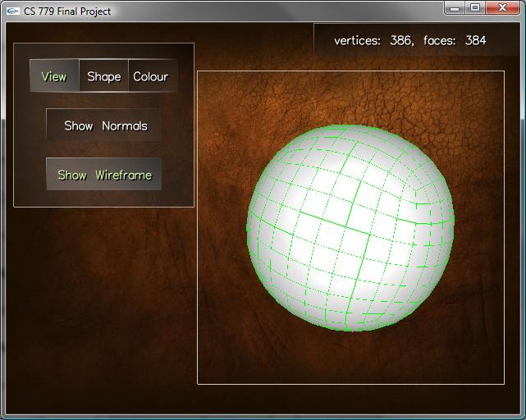Image resolution: width=526 pixels, height=420 pixels.
Task: Click the vertices count 386 readout
Action: 401,40
